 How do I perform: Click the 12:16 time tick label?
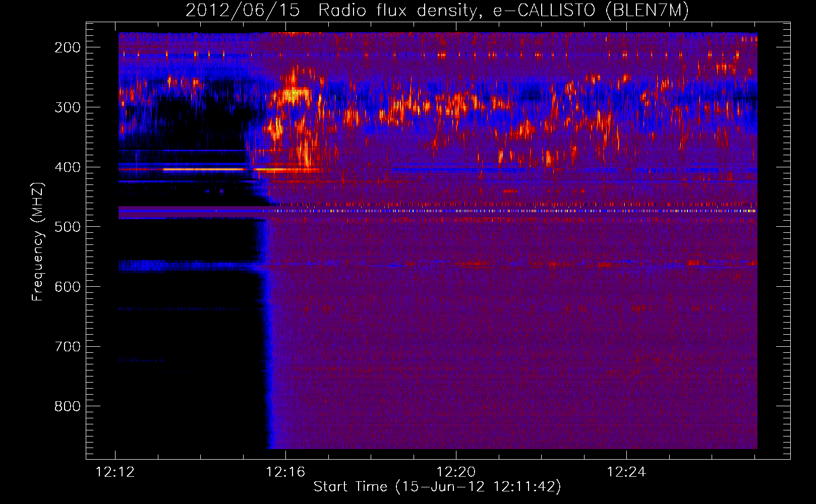pos(286,472)
